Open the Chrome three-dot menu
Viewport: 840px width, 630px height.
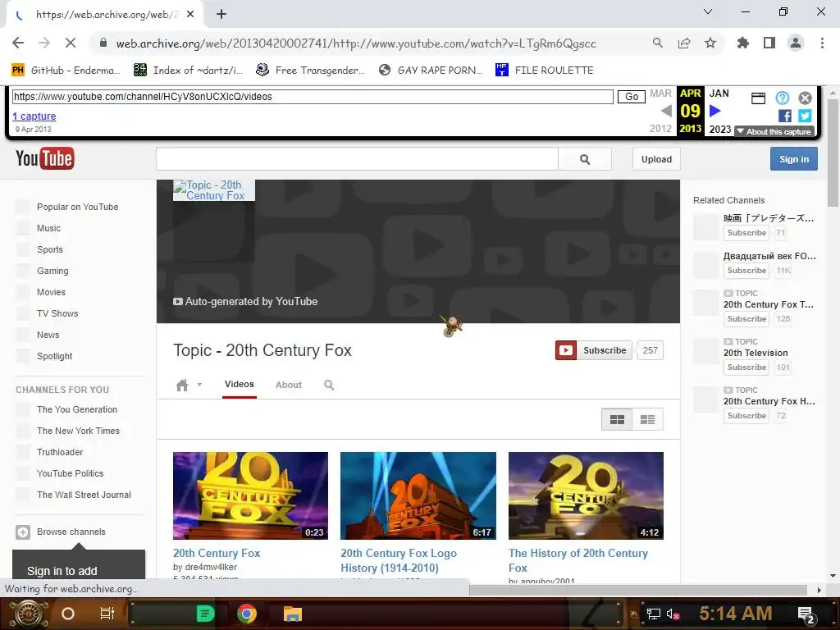[822, 43]
